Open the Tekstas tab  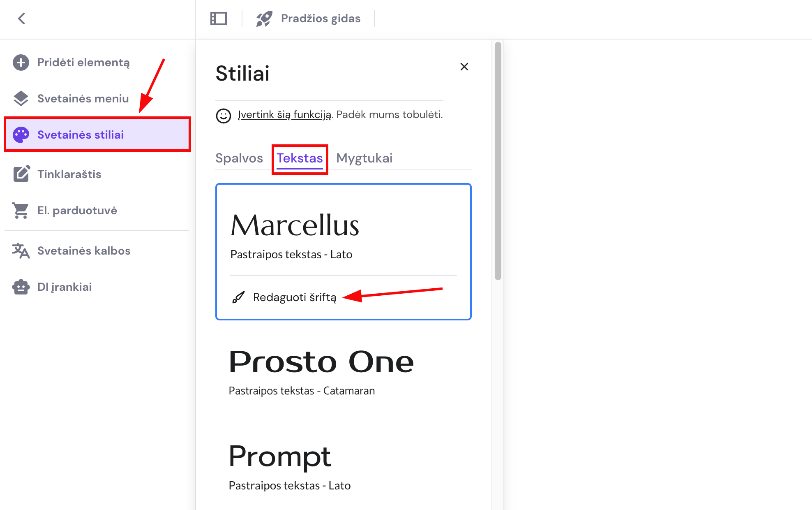(x=300, y=158)
